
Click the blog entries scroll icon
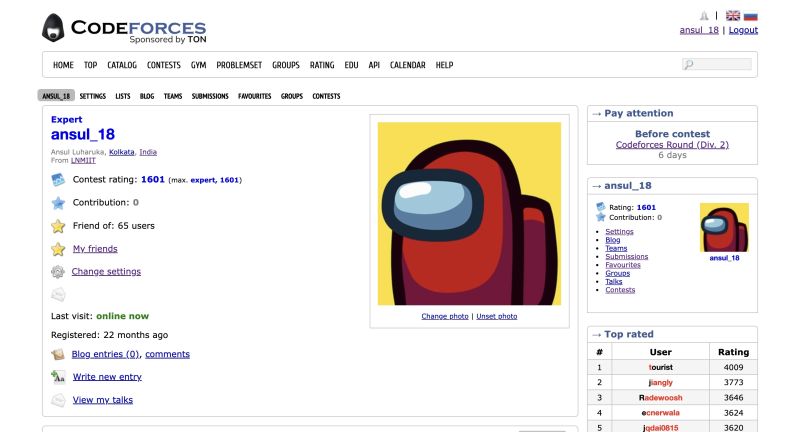click(58, 354)
